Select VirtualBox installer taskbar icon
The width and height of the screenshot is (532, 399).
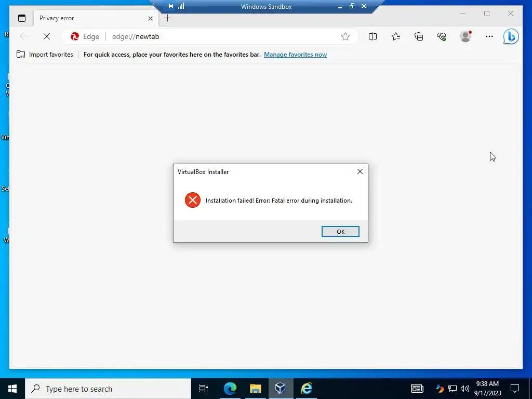click(x=281, y=389)
